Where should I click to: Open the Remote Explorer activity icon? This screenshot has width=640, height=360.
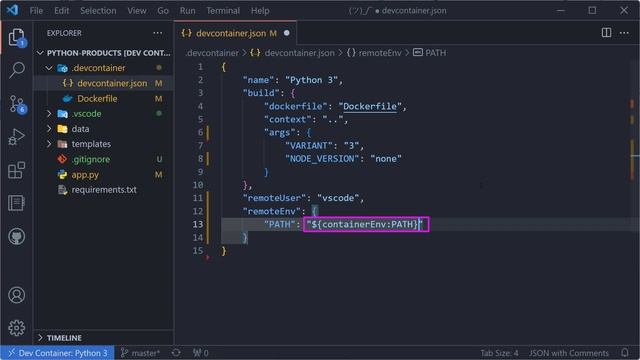tap(17, 203)
